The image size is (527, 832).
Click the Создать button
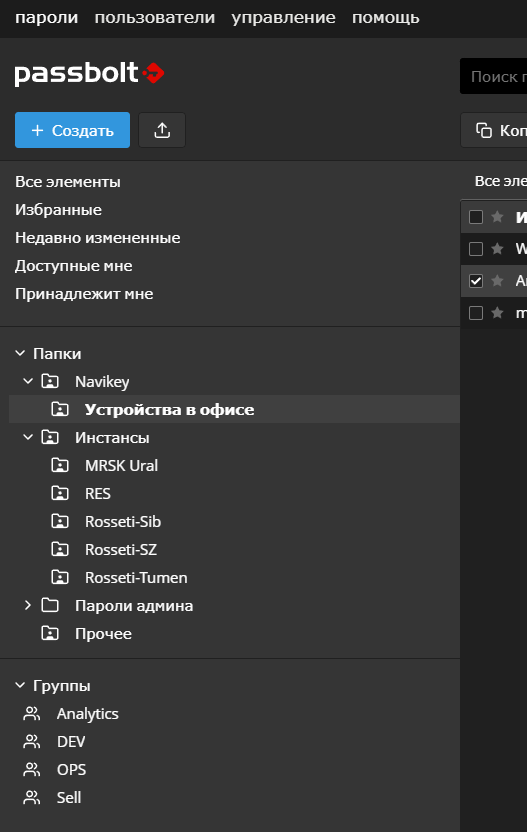pyautogui.click(x=72, y=130)
